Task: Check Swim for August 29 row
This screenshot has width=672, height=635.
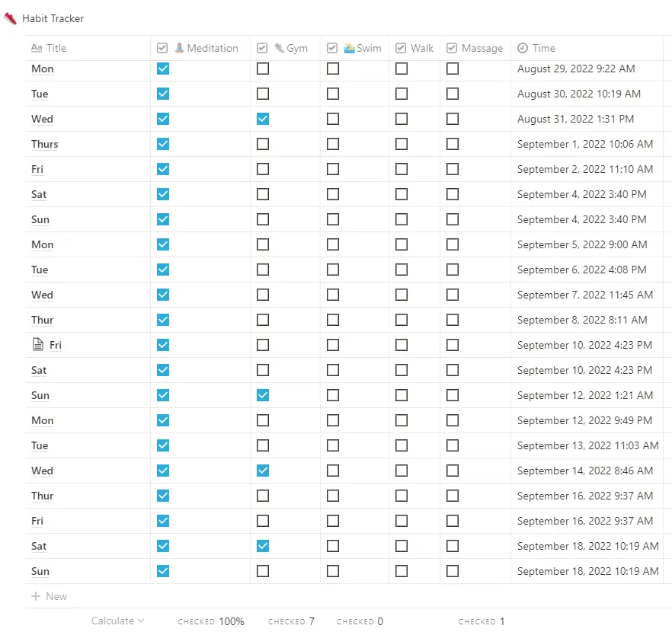Action: tap(333, 69)
